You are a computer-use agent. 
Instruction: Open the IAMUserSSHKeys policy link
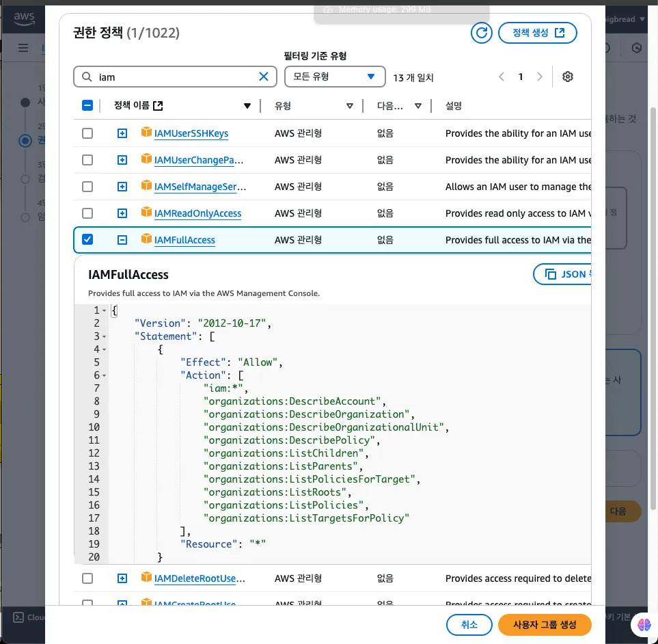tap(191, 133)
